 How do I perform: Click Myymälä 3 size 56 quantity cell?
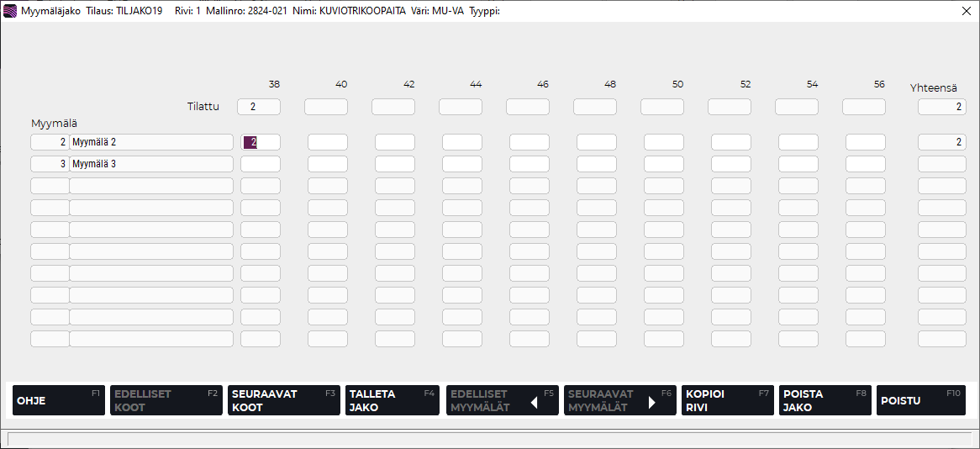866,164
